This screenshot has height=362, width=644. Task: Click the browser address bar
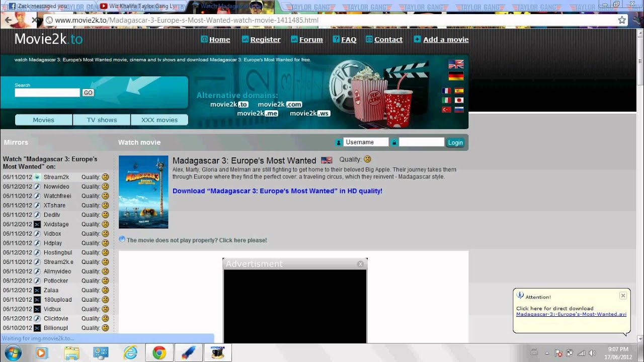[x=330, y=20]
